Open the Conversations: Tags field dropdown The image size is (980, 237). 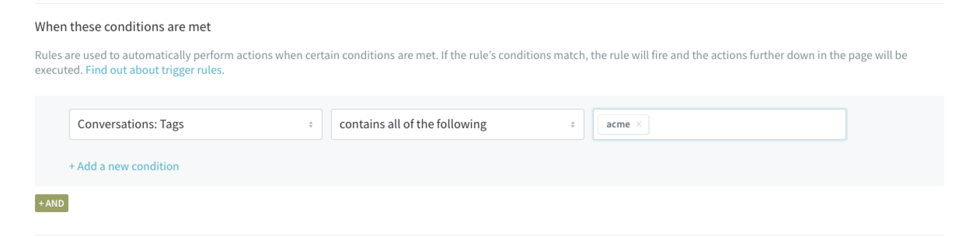[x=195, y=124]
